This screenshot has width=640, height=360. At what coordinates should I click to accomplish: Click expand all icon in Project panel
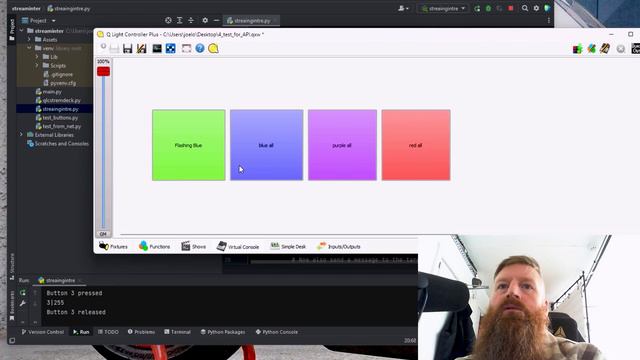pyautogui.click(x=180, y=20)
